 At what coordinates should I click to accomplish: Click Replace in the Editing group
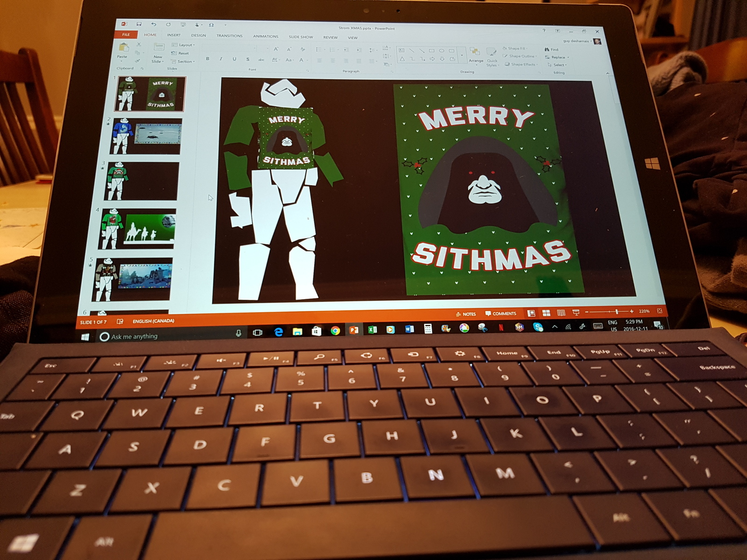(x=557, y=57)
